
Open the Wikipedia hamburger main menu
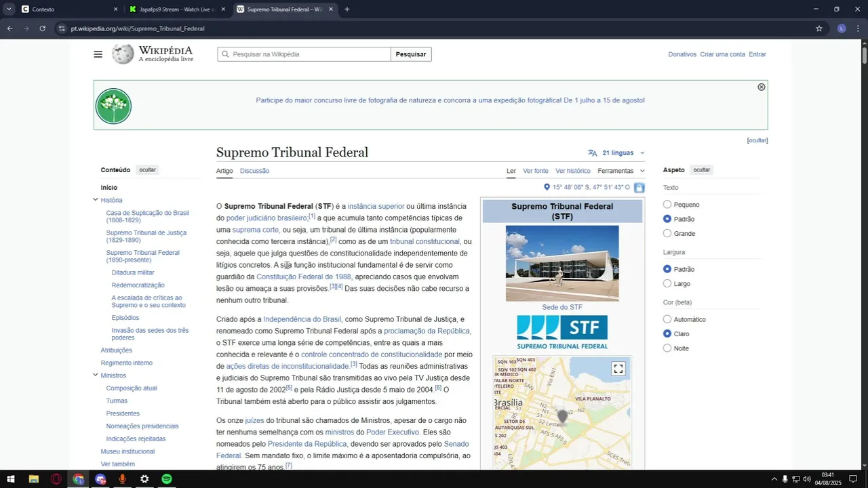[x=98, y=54]
